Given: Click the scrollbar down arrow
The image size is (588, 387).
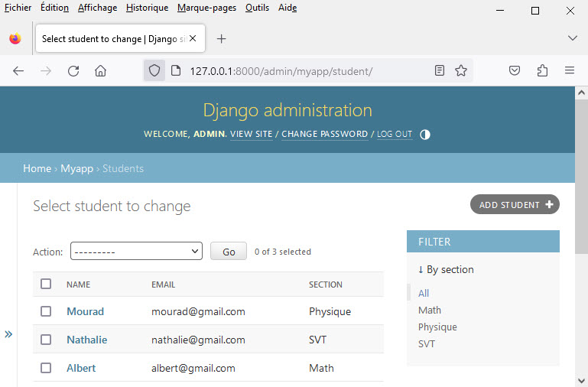Looking at the screenshot, I should coord(581,380).
